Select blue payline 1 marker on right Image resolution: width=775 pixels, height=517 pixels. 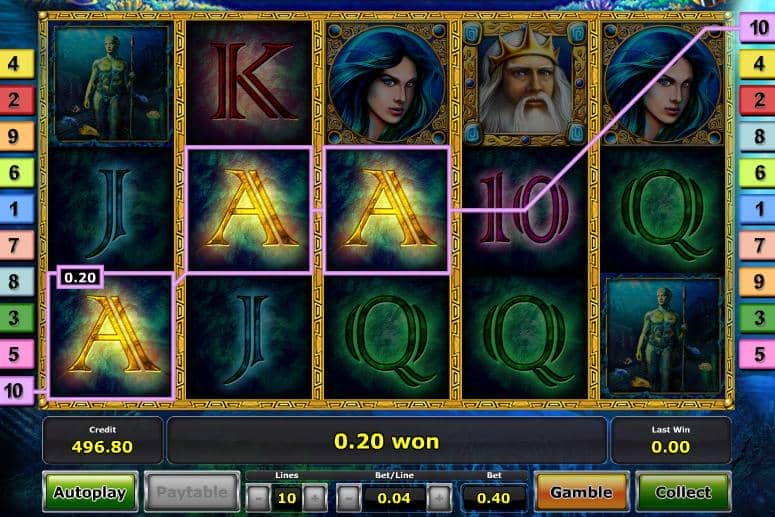757,209
